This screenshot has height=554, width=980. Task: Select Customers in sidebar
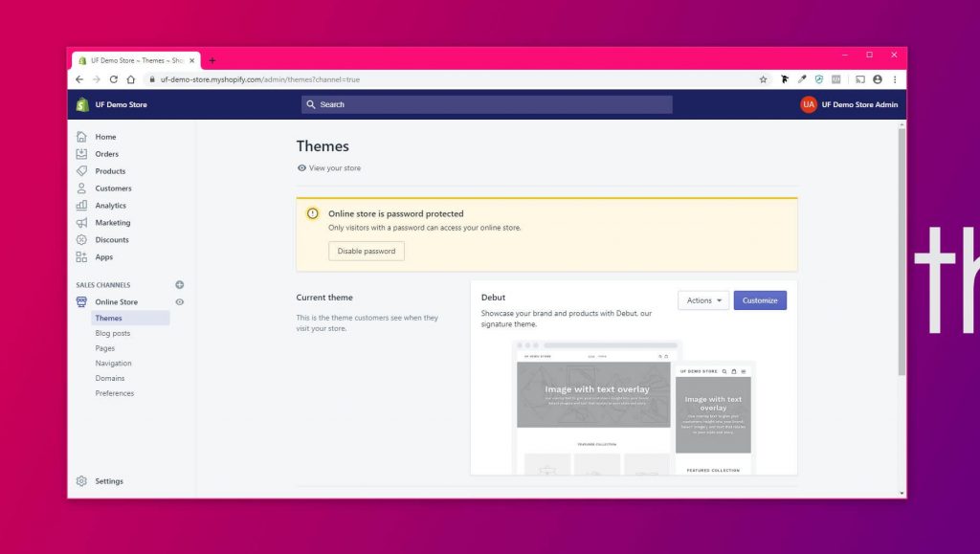113,188
